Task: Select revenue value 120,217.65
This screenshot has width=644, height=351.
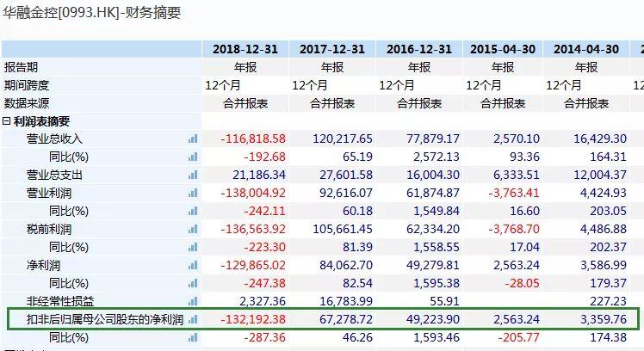Action: pyautogui.click(x=343, y=139)
